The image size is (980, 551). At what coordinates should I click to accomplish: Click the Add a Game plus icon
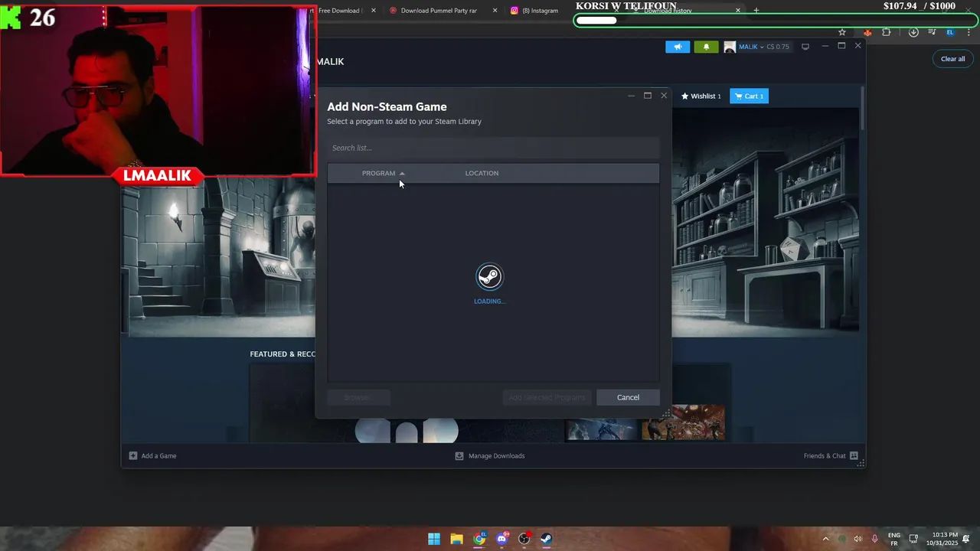(x=133, y=456)
